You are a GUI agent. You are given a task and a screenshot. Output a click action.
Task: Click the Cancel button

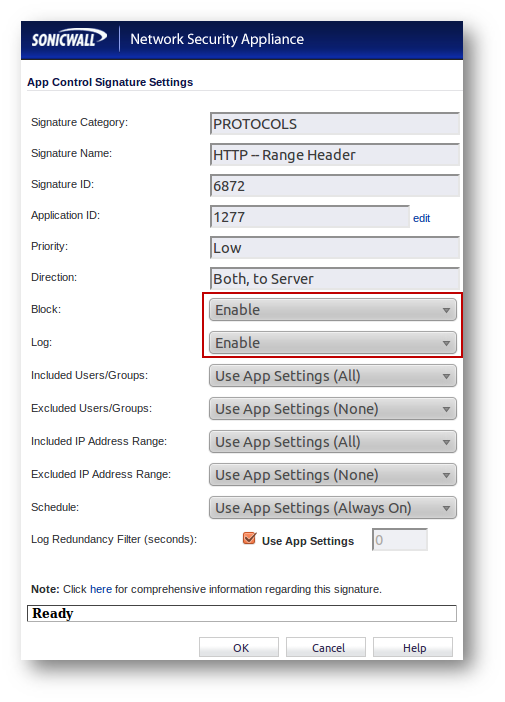click(326, 647)
